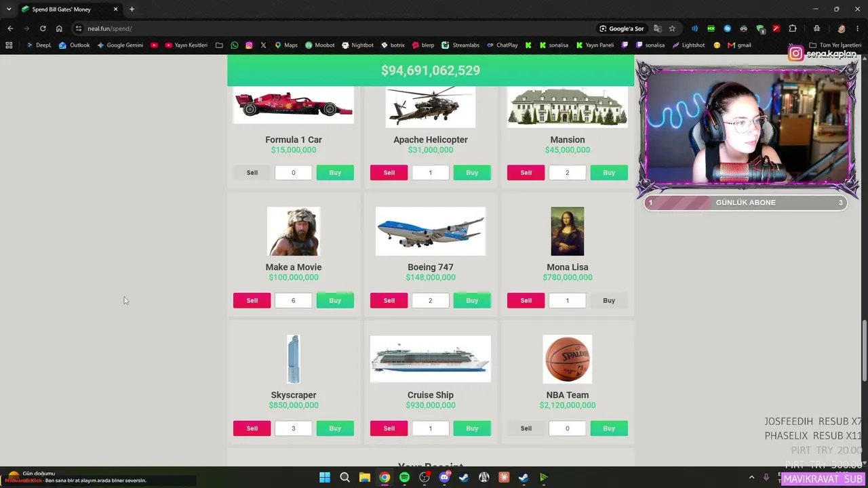Image resolution: width=868 pixels, height=488 pixels.
Task: Open the Extensions puzzle icon
Action: [793, 28]
